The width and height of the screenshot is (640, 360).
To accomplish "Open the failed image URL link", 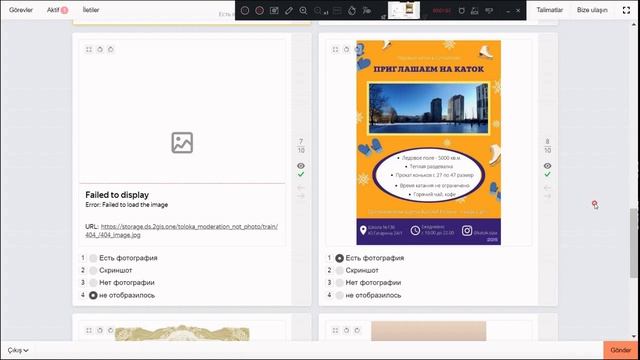I will (182, 231).
